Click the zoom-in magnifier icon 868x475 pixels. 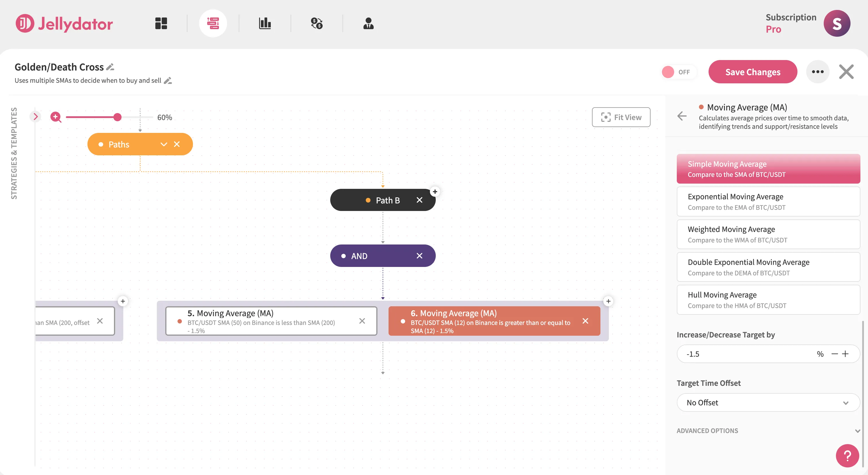56,117
